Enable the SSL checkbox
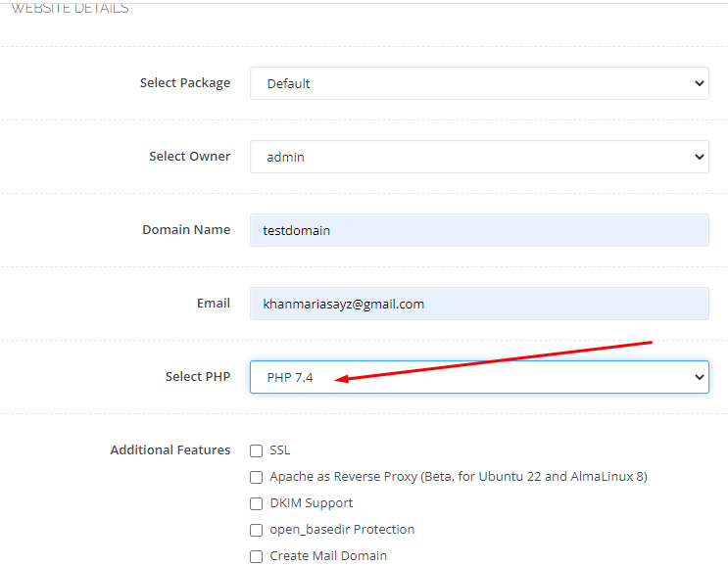Viewport: 728px width, 567px height. point(257,450)
